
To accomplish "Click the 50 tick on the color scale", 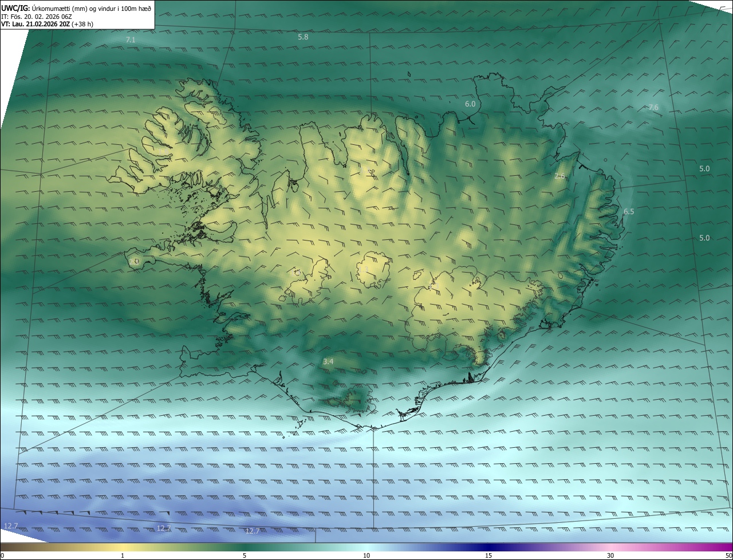I will click(x=728, y=555).
